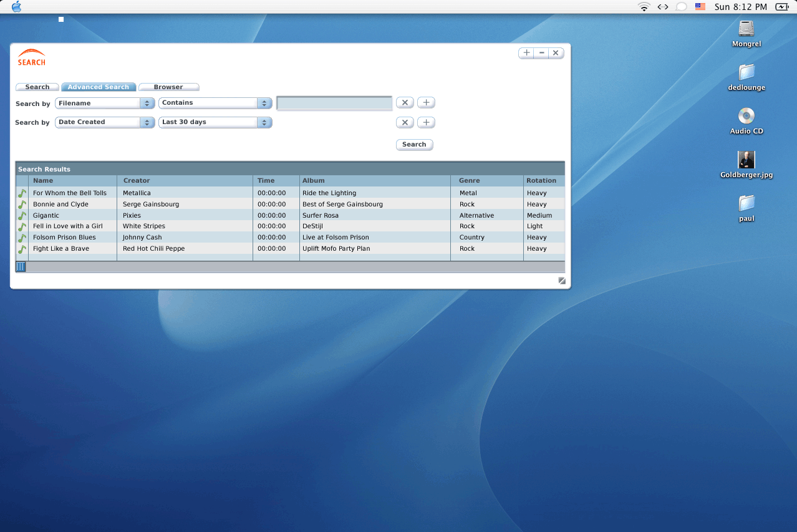Select the paul folder on desktop
This screenshot has height=532, width=797.
pyautogui.click(x=746, y=203)
